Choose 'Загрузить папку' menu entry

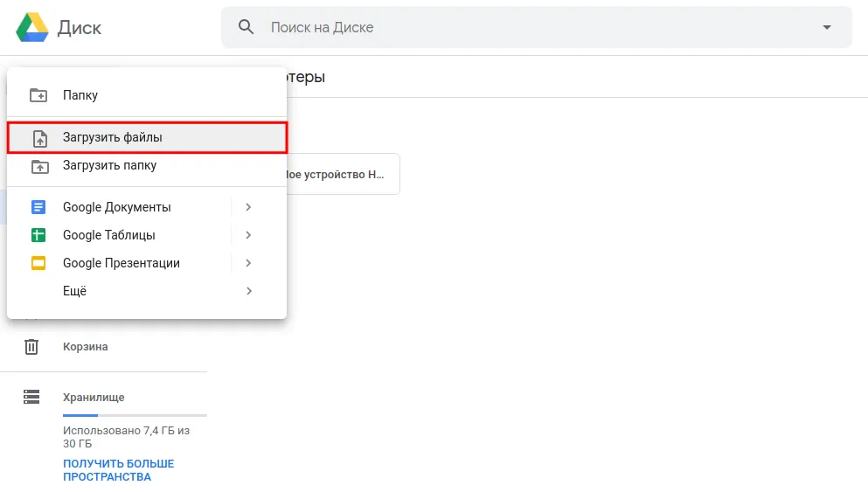coord(147,165)
